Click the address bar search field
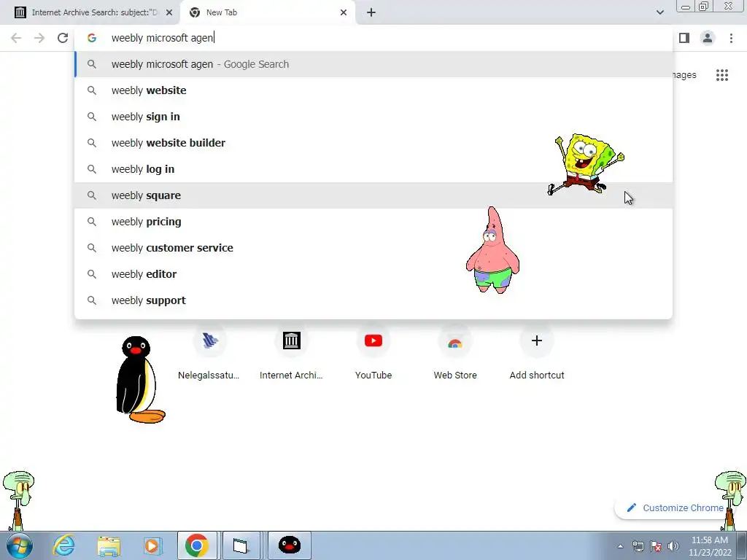This screenshot has height=560, width=747. coord(373,38)
